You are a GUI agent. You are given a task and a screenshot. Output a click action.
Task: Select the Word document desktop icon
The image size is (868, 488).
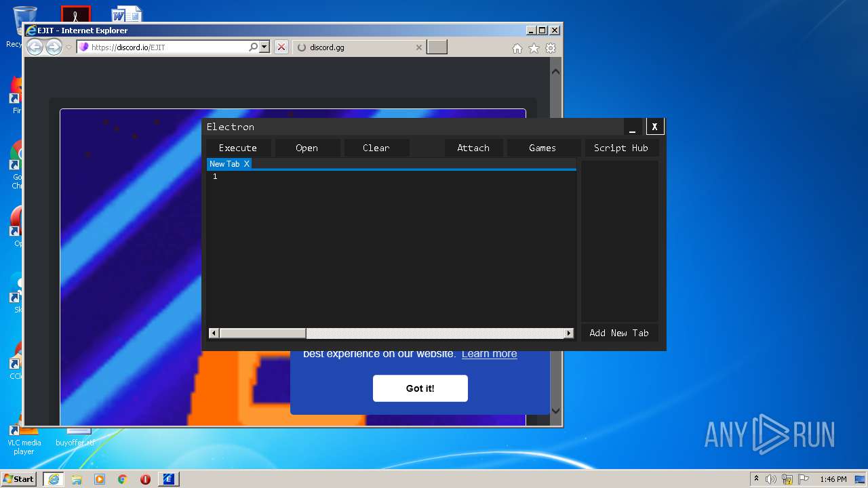(x=127, y=14)
